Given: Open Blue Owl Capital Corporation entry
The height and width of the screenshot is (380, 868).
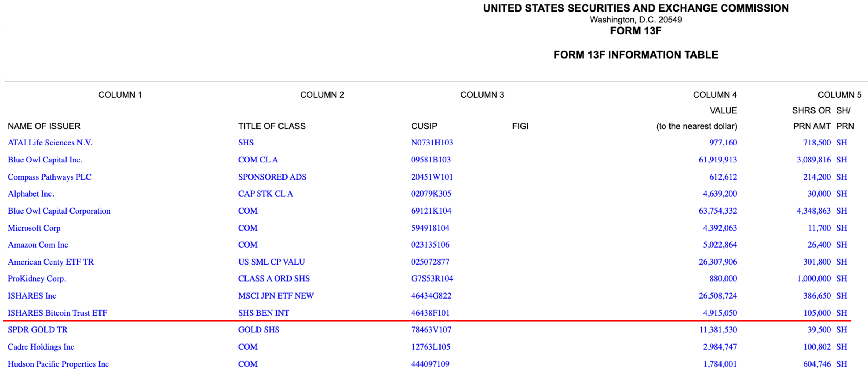Looking at the screenshot, I should pyautogui.click(x=59, y=211).
